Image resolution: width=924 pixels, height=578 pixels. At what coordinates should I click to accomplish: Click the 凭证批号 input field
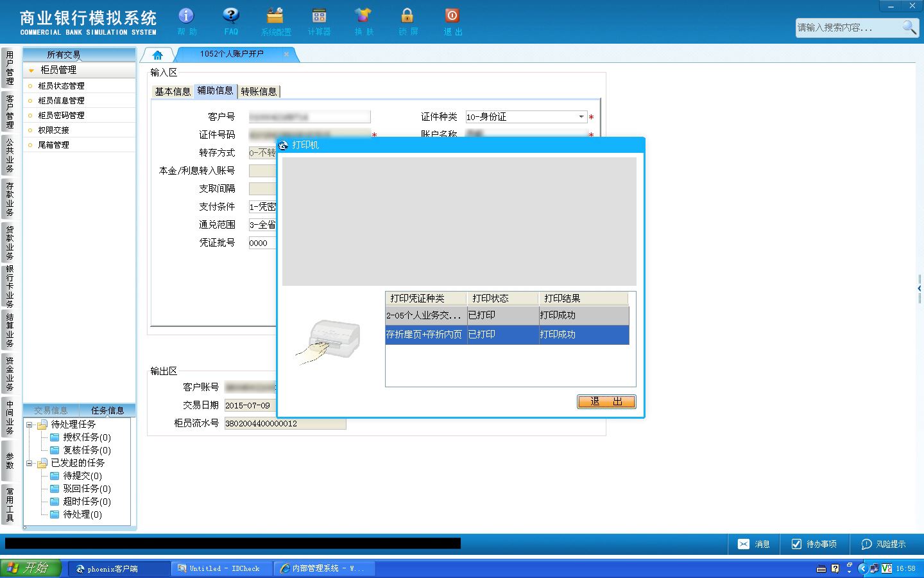[262, 243]
